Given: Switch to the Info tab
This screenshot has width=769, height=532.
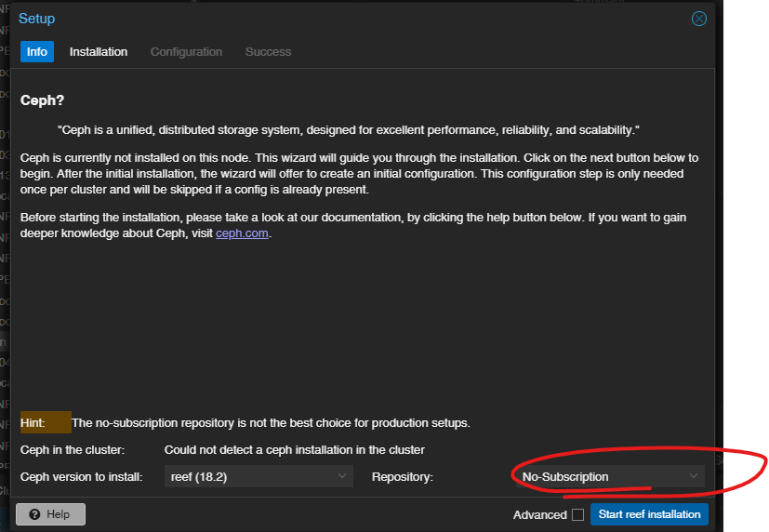Looking at the screenshot, I should (x=37, y=52).
